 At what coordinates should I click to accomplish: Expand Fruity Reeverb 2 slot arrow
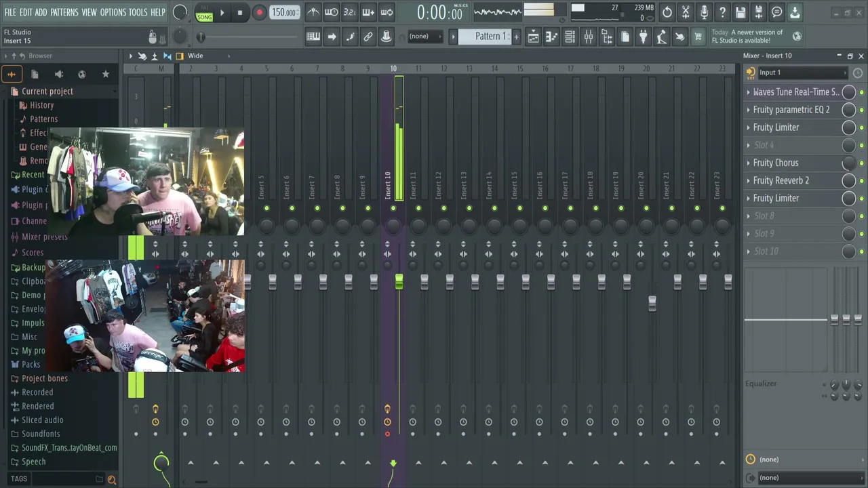pos(749,180)
